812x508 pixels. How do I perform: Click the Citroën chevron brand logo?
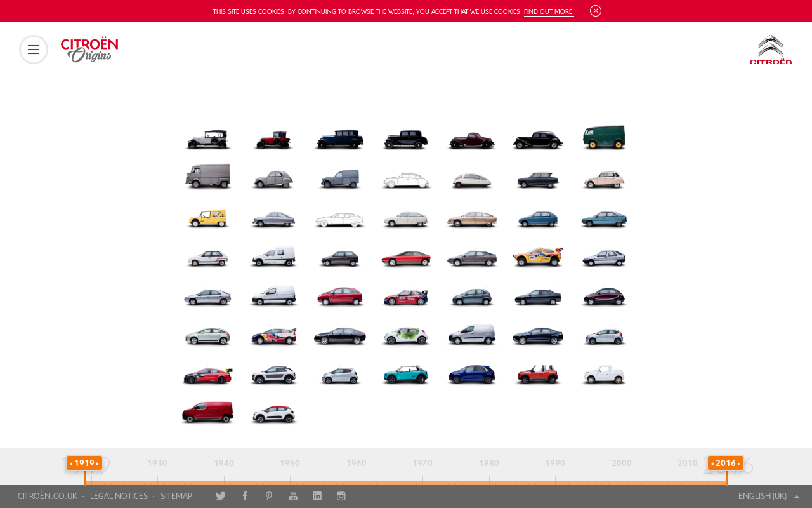point(771,50)
